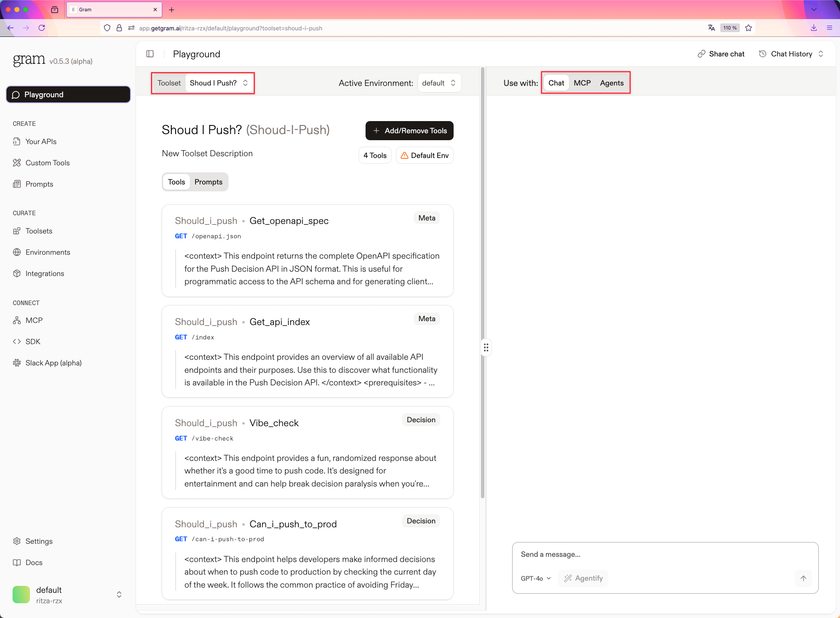840x618 pixels.
Task: Click the browser translate icon
Action: click(x=711, y=28)
